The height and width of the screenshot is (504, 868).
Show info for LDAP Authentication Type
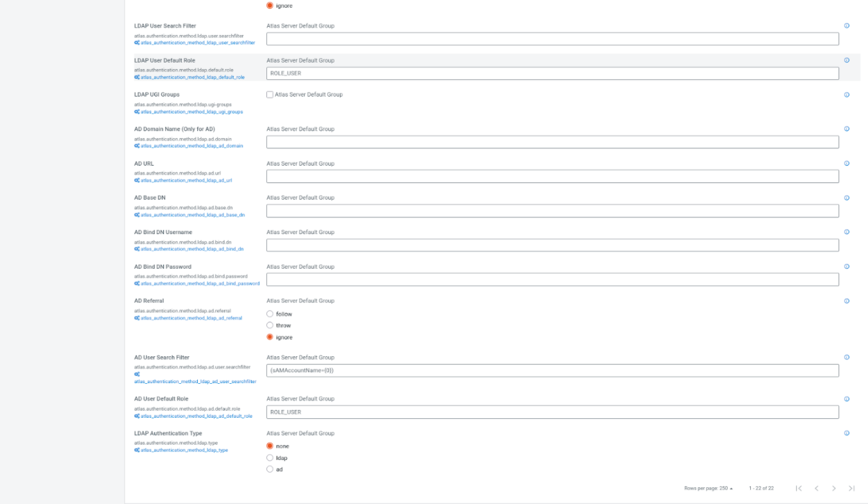point(846,434)
